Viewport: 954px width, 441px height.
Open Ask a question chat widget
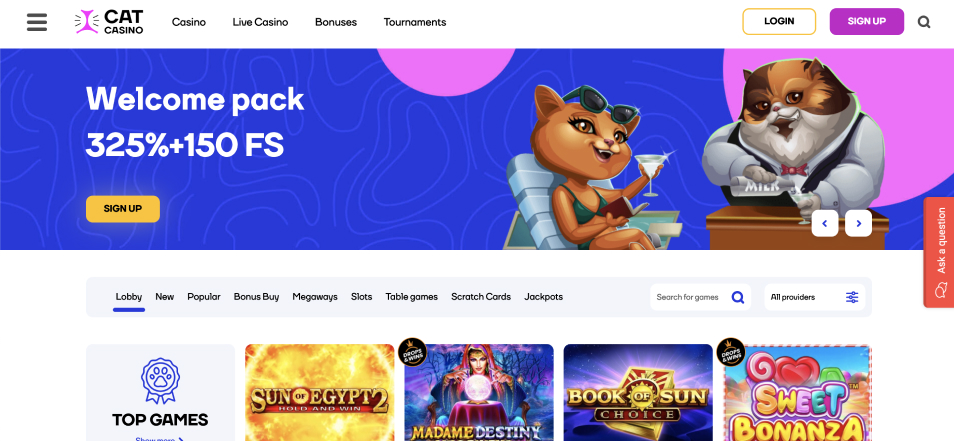938,252
